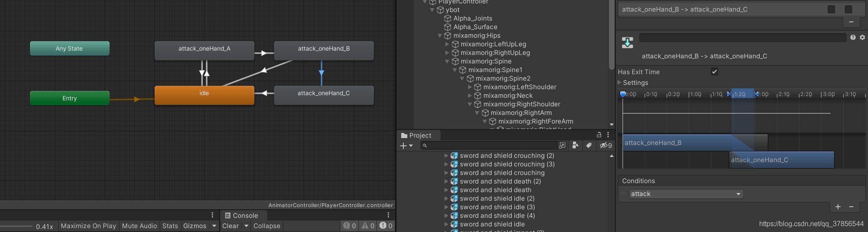Click the transition name input field
Screen dimensions: 868x232
(743, 38)
